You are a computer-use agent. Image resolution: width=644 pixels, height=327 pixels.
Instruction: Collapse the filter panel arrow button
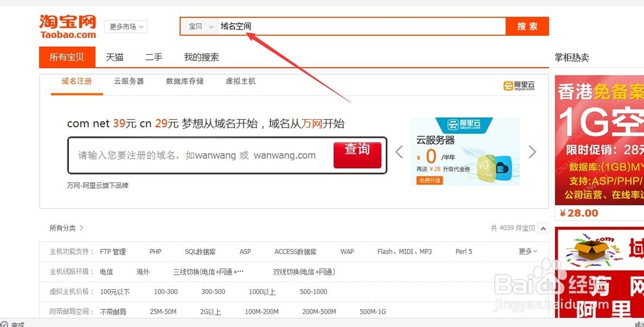point(544,229)
